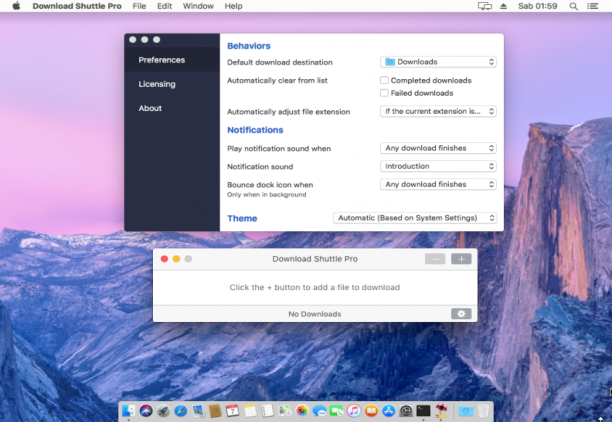Click the 'Theme' heading label
Viewport: 612px width, 422px height.
[x=242, y=218]
